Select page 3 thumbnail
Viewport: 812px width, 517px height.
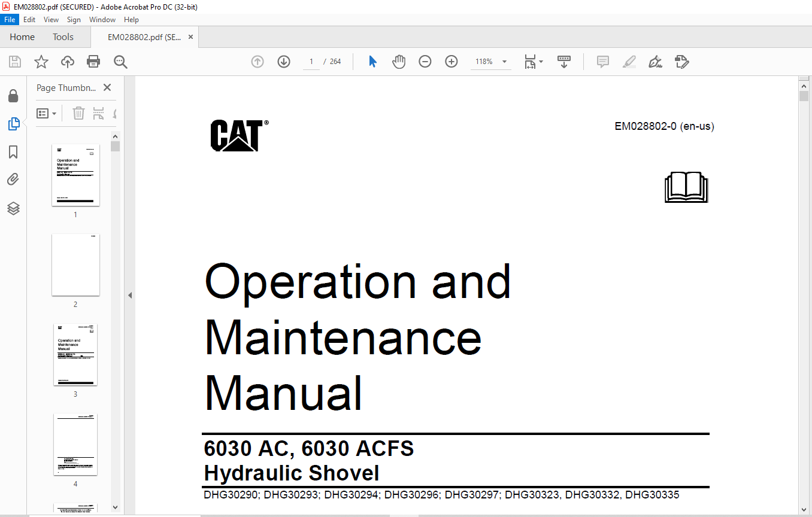coord(76,354)
